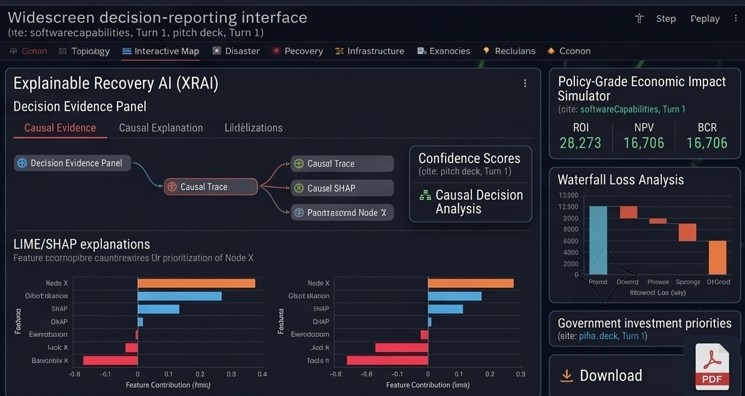Click the last orange waterfall bar
The height and width of the screenshot is (396, 745).
point(717,258)
